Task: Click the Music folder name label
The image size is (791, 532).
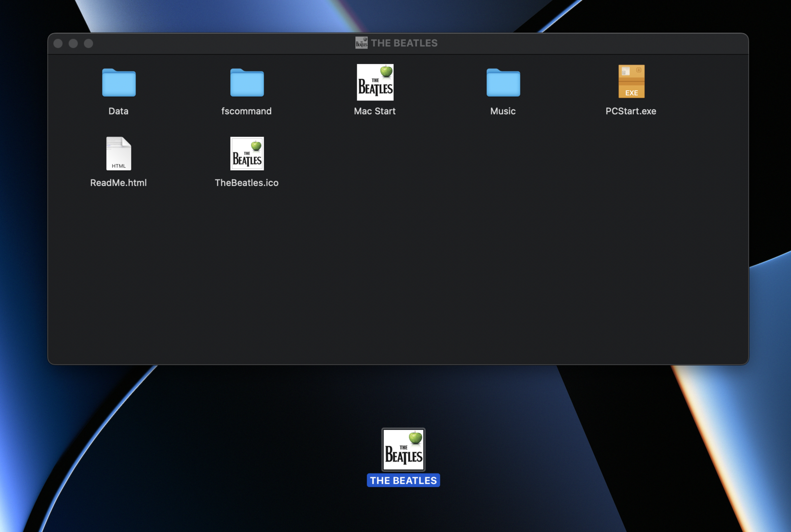Action: coord(503,111)
